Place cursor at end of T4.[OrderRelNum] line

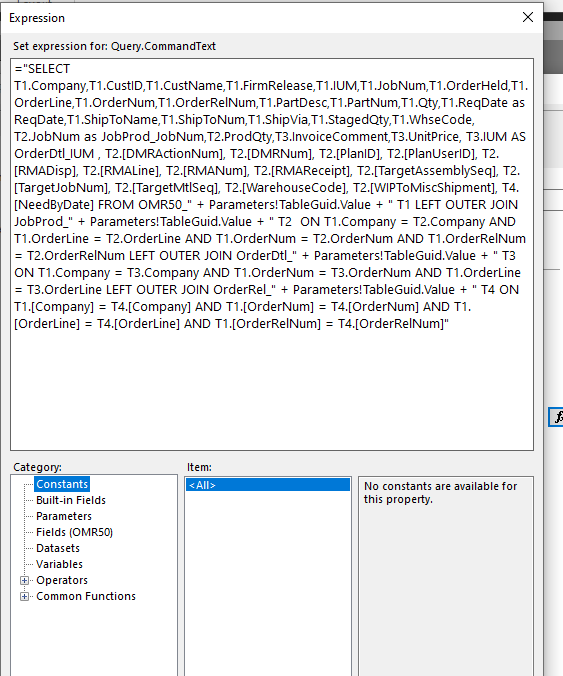[x=450, y=324]
